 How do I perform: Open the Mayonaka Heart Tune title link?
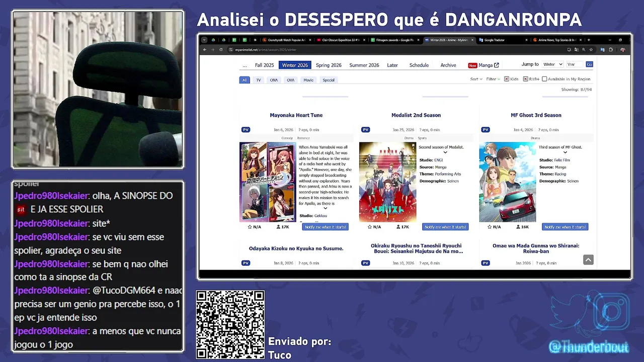click(296, 115)
